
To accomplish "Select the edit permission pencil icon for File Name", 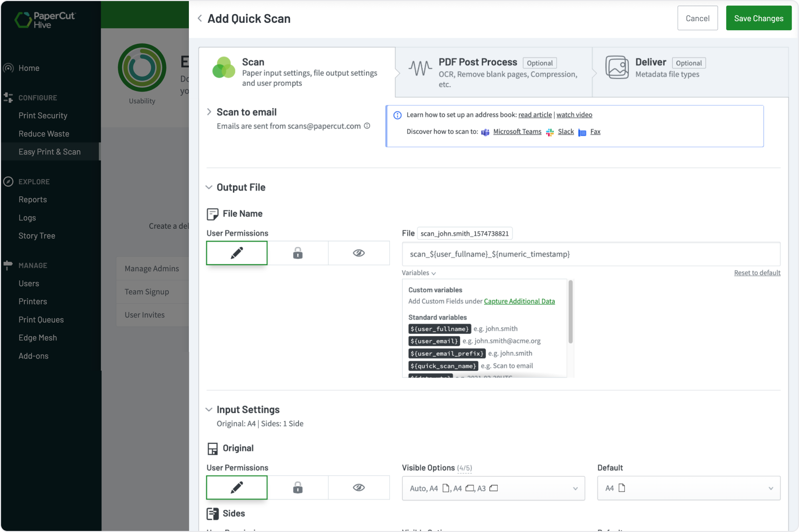I will click(236, 253).
